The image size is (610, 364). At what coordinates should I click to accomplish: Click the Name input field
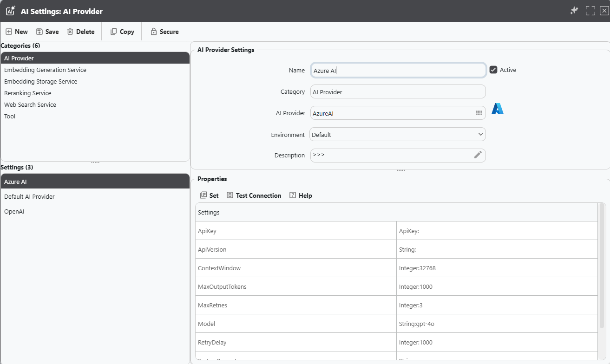click(398, 71)
